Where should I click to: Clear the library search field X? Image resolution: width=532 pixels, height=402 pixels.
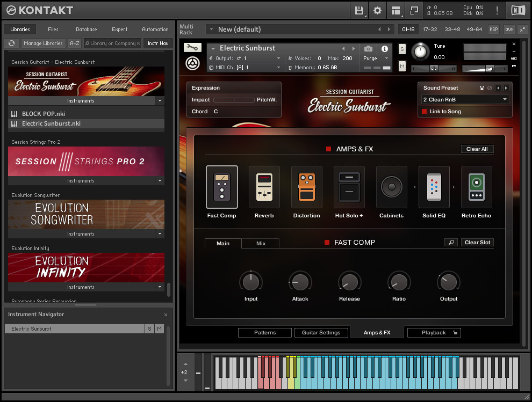(139, 43)
